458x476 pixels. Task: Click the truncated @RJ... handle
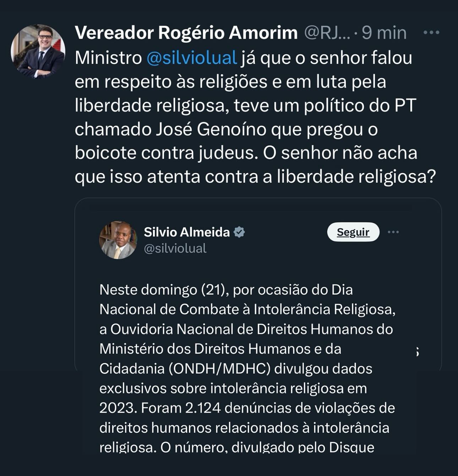click(x=327, y=33)
